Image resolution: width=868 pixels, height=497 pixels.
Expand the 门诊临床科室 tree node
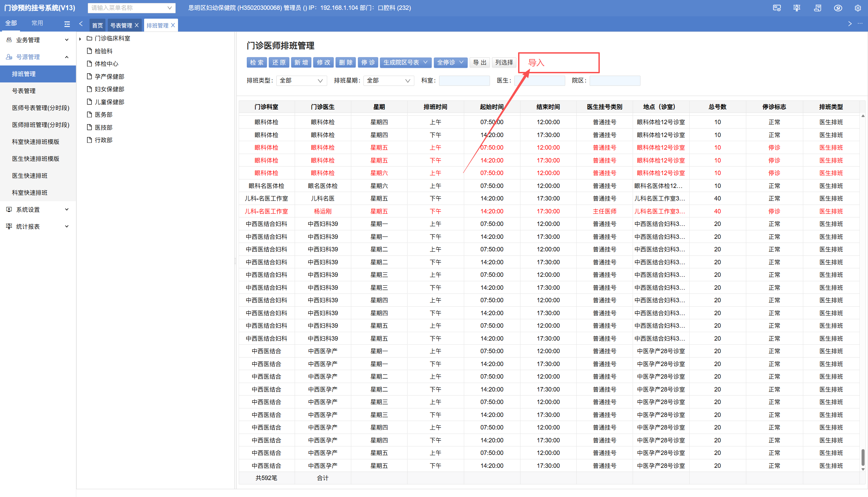(x=80, y=39)
